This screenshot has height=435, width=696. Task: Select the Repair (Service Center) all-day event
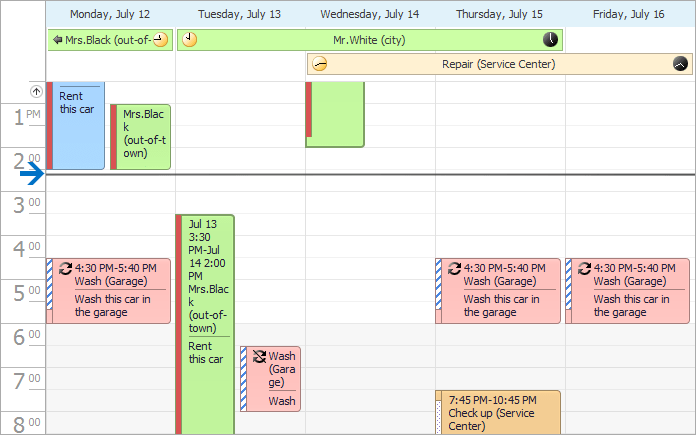coord(498,64)
